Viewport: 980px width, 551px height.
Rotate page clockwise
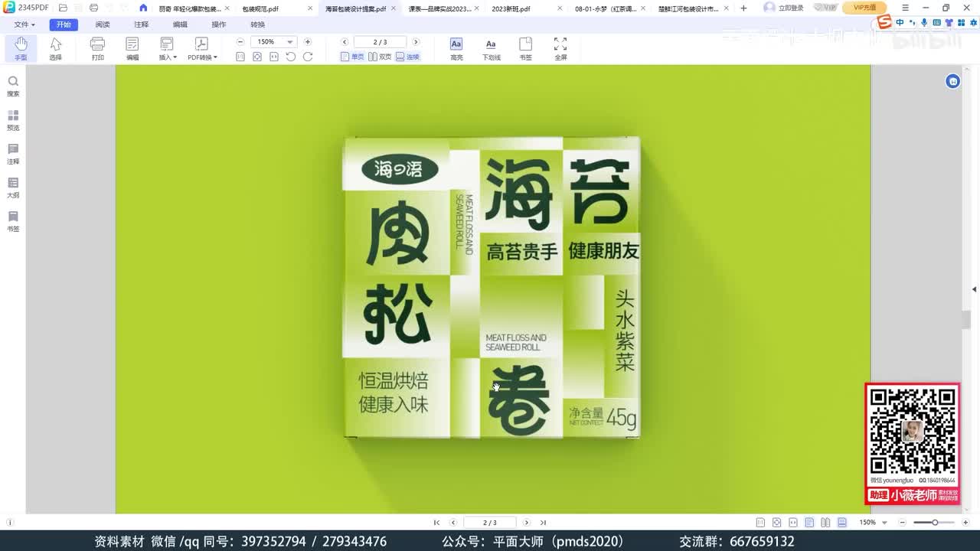point(308,57)
